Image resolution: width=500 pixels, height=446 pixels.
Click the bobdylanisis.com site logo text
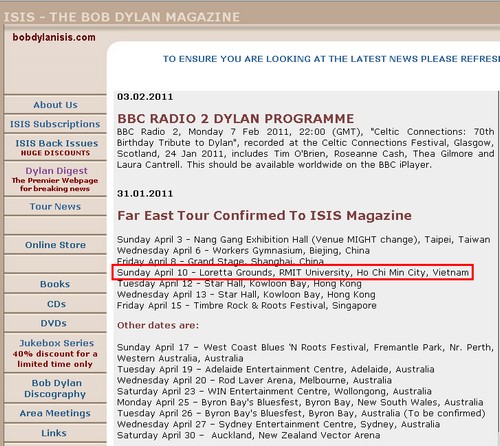[54, 37]
